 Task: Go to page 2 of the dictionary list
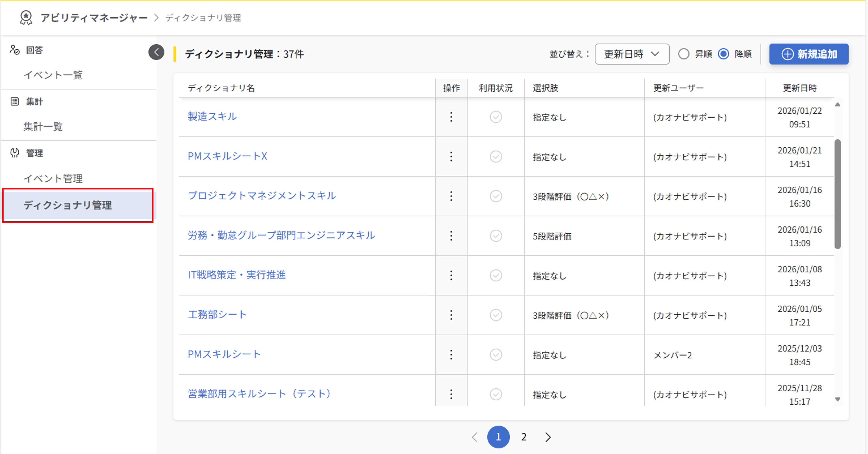(523, 437)
